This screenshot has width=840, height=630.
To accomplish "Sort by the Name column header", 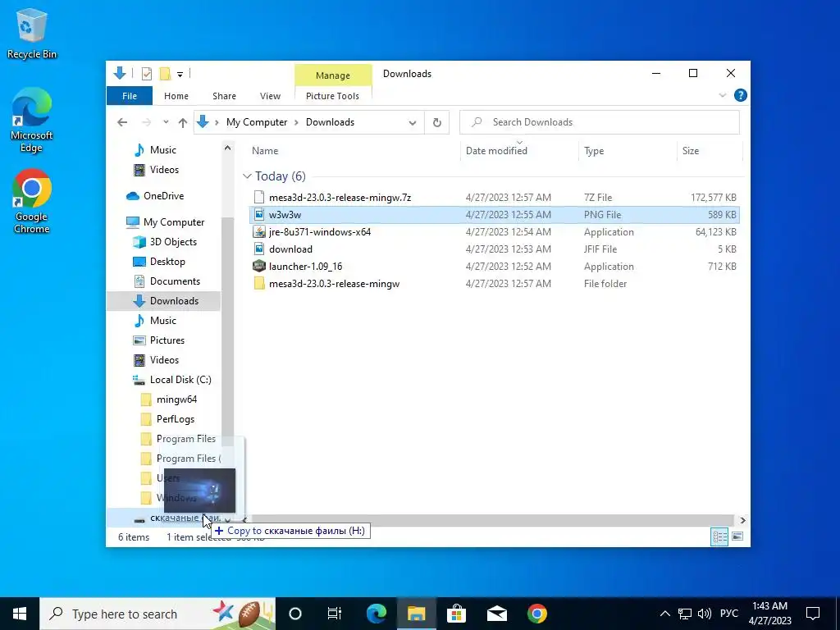I will click(265, 151).
